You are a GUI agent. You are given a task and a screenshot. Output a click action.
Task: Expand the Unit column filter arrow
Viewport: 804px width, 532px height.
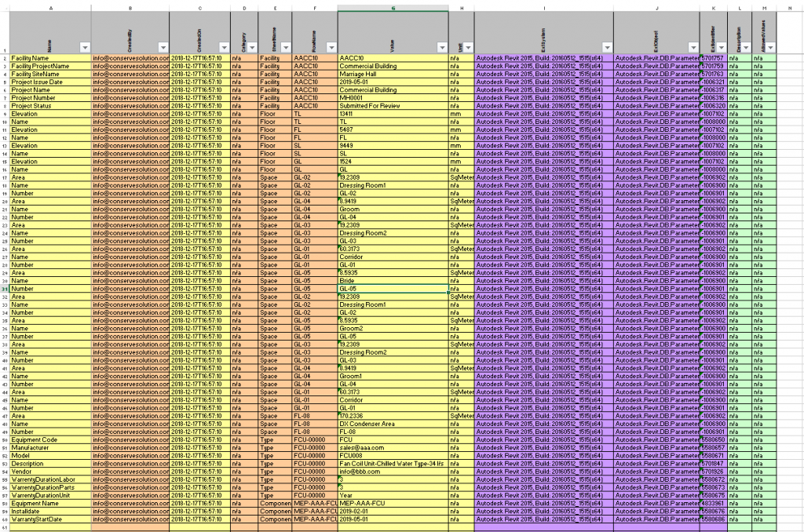(467, 47)
